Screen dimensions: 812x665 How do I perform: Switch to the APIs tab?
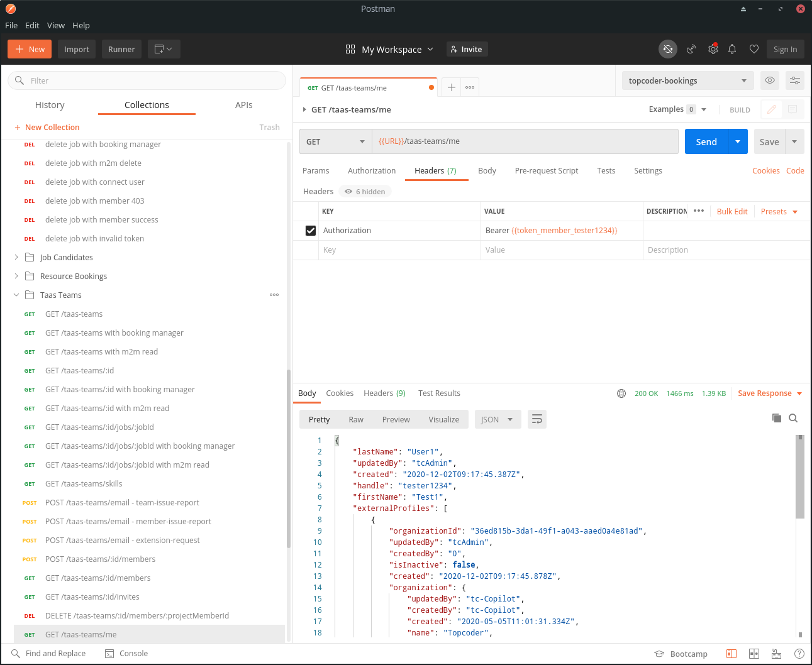[x=244, y=105]
